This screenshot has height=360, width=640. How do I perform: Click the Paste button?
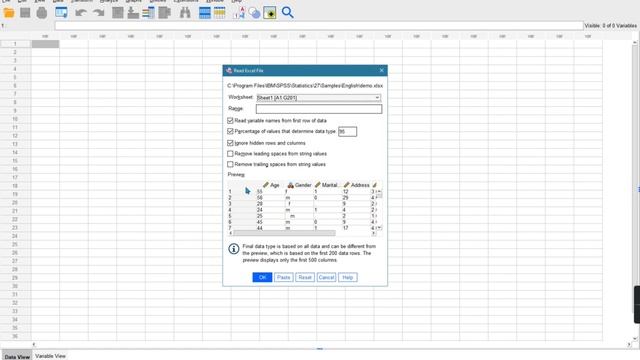[x=284, y=277]
